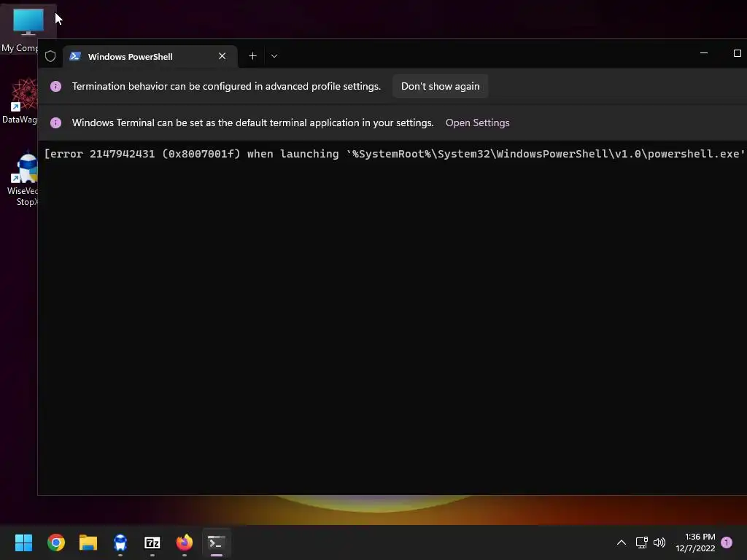Show hidden system tray icons

pos(622,542)
